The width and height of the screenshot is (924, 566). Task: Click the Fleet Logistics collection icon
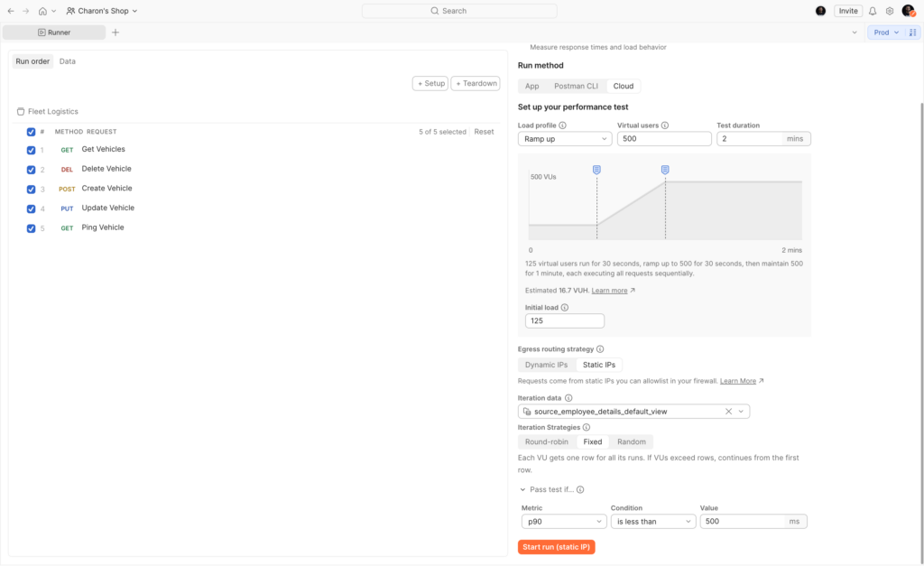coord(21,111)
